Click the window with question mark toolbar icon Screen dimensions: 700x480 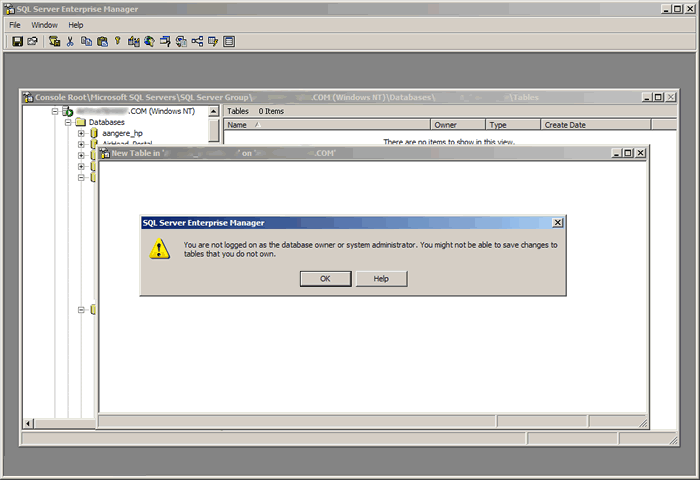coord(165,42)
